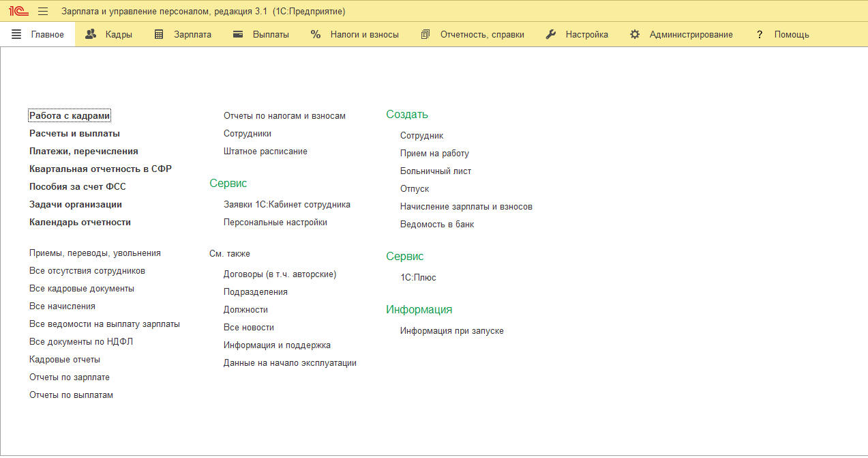Open Должности
The image size is (868, 458).
tap(245, 310)
